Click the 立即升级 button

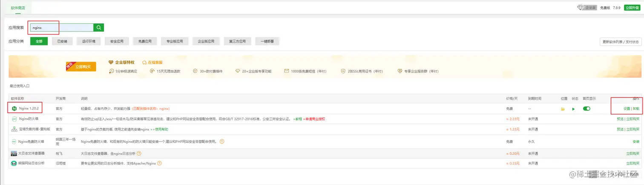(x=632, y=8)
